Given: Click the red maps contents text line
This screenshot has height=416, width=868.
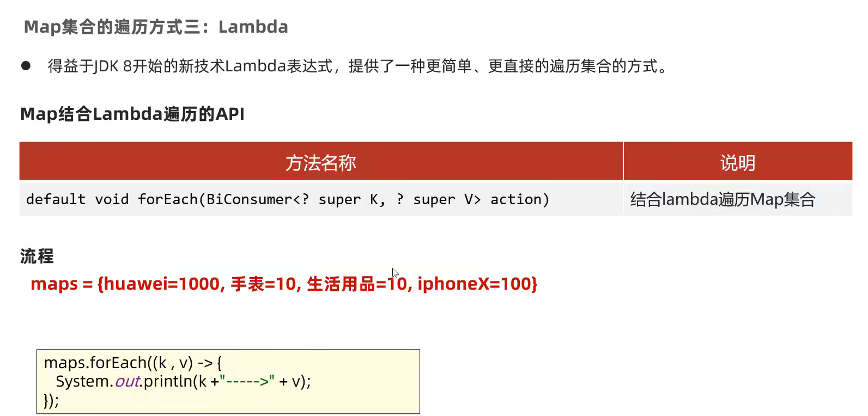Looking at the screenshot, I should pos(284,284).
